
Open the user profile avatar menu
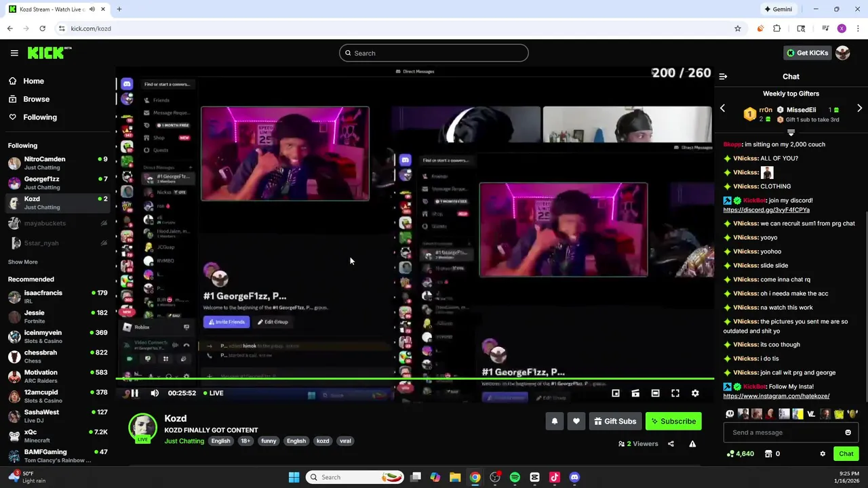point(843,53)
